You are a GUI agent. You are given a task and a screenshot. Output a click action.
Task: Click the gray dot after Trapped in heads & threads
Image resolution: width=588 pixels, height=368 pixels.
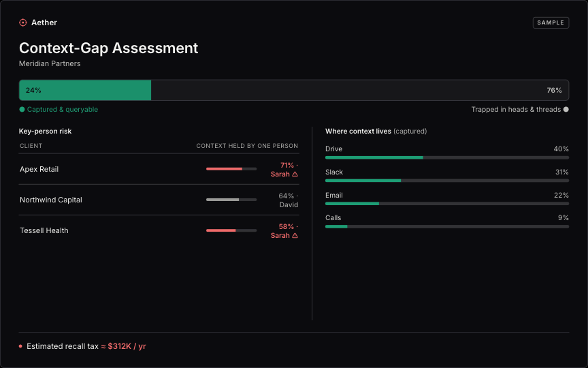pyautogui.click(x=566, y=109)
